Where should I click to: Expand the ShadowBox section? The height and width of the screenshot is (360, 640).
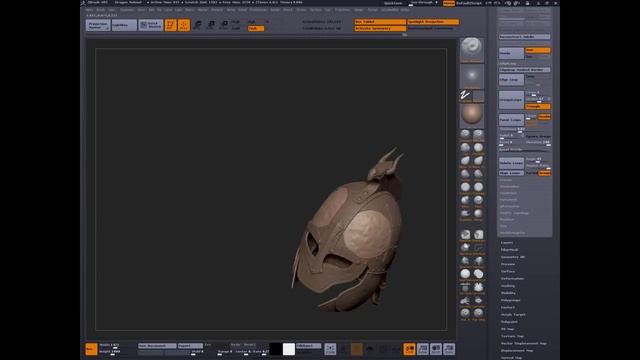pos(510,187)
